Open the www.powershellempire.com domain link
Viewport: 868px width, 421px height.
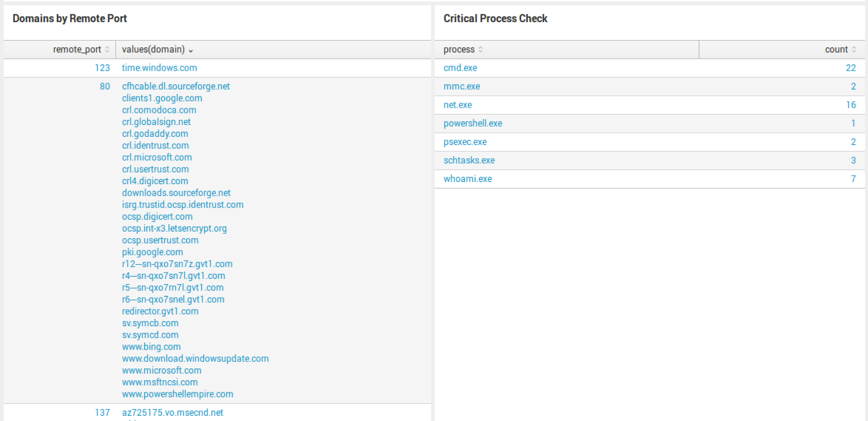pos(177,394)
